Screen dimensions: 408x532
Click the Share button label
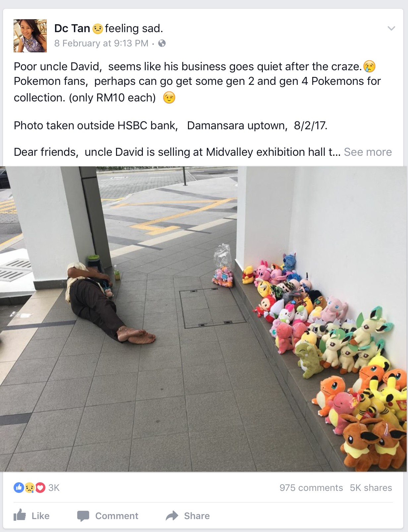point(197,516)
